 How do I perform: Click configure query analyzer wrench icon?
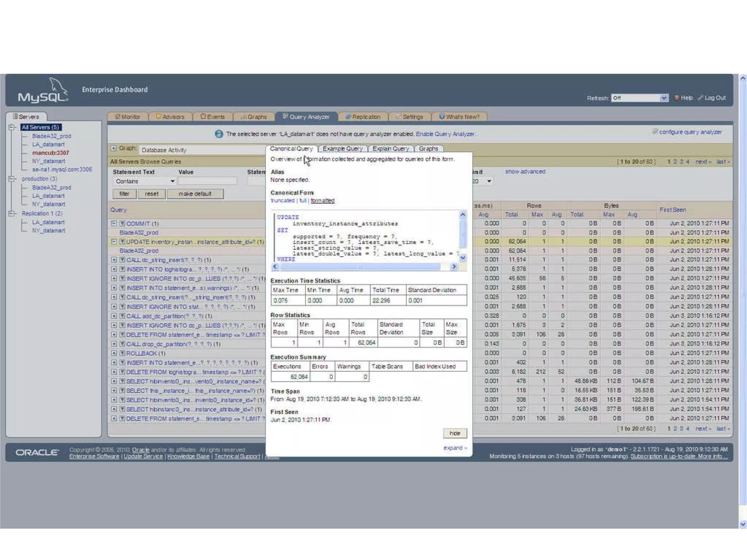[655, 132]
